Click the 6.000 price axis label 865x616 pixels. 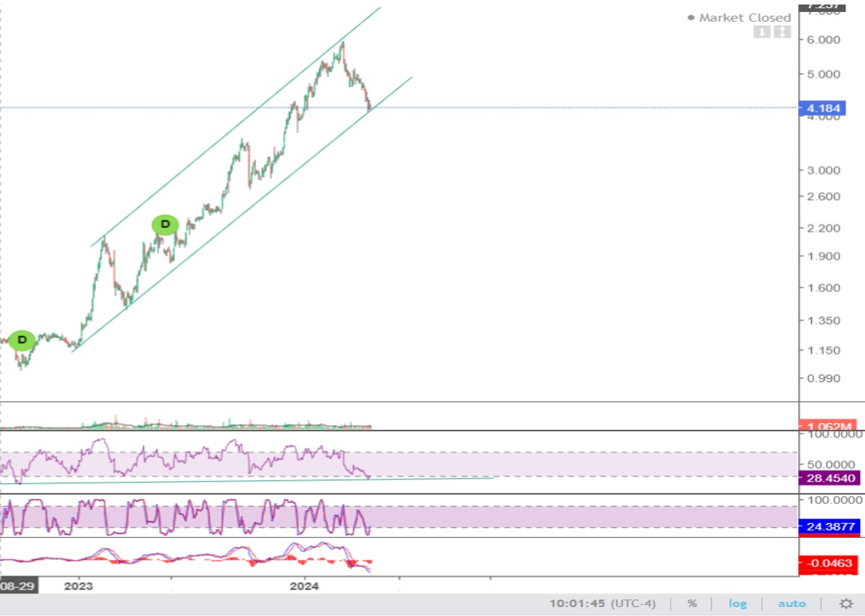coord(824,40)
